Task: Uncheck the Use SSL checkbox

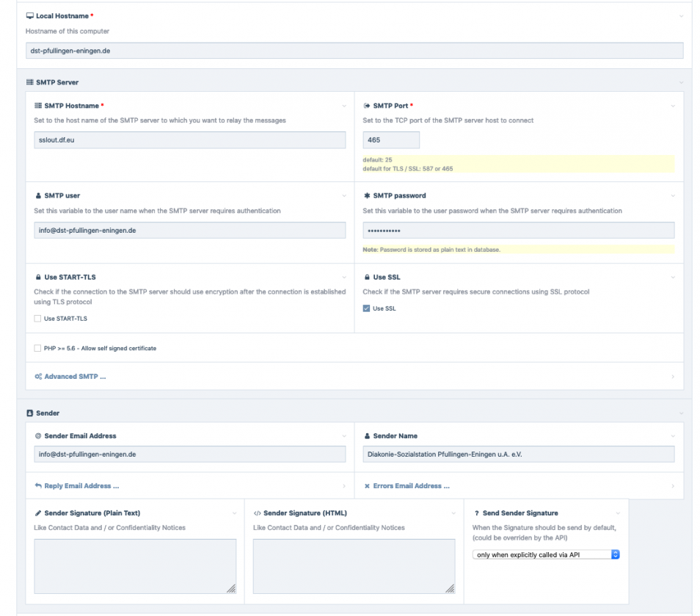Action: tap(367, 308)
